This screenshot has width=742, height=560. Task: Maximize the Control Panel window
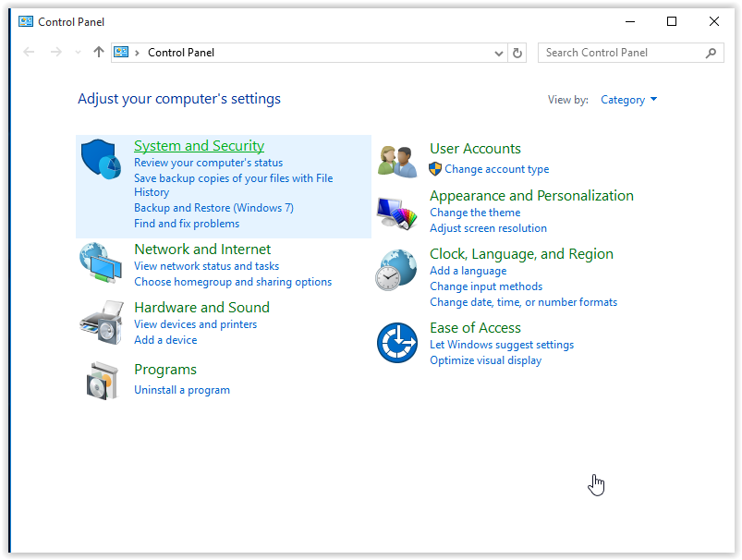[672, 22]
